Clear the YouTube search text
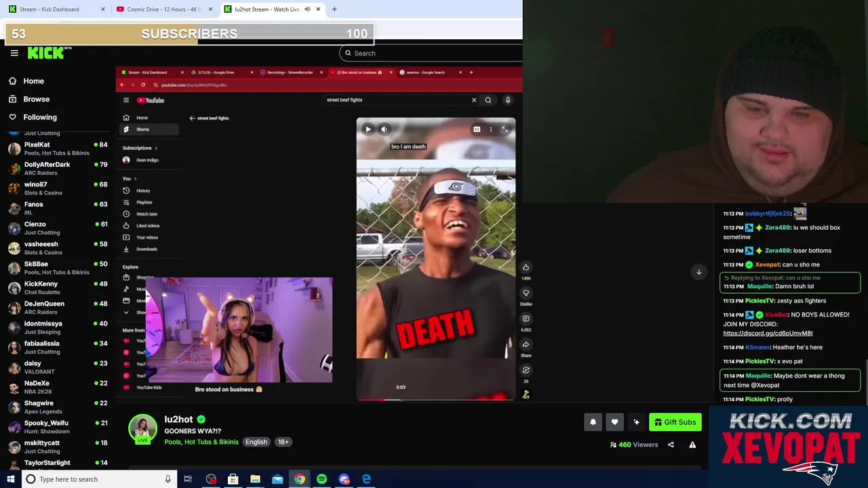This screenshot has width=868, height=488. click(474, 100)
